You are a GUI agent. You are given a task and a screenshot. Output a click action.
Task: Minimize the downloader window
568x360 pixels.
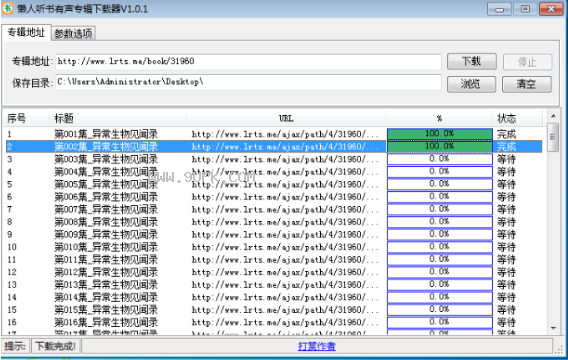(499, 9)
